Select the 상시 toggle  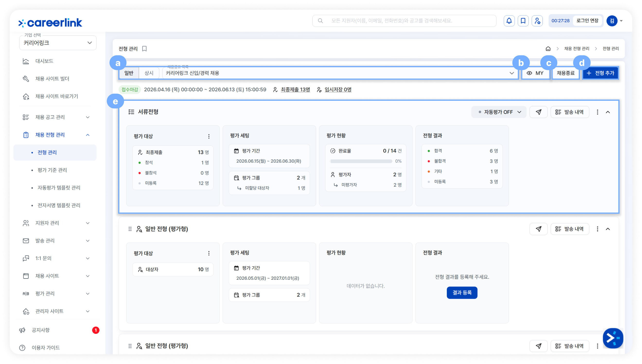click(149, 73)
